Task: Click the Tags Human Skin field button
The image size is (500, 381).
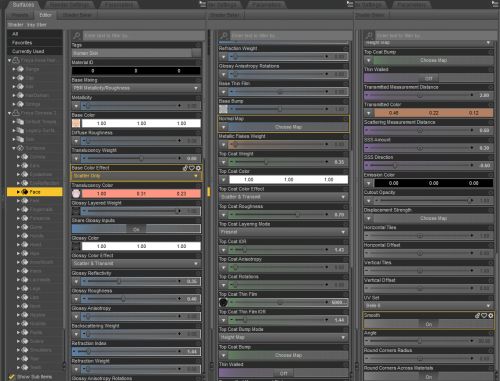Action: tap(197, 53)
